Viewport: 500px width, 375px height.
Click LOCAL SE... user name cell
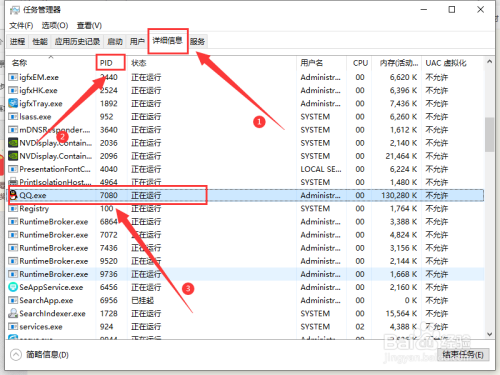coord(321,169)
